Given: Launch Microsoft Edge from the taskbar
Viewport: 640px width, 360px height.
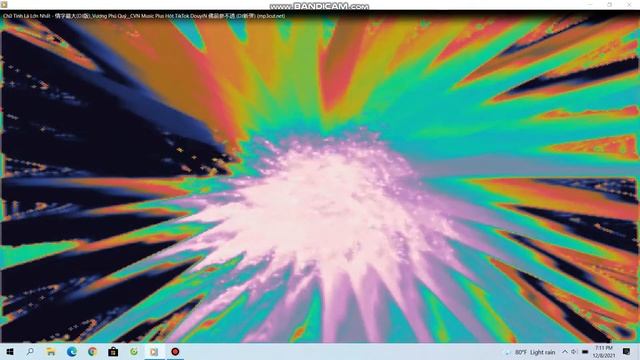Looking at the screenshot, I should click(x=71, y=351).
